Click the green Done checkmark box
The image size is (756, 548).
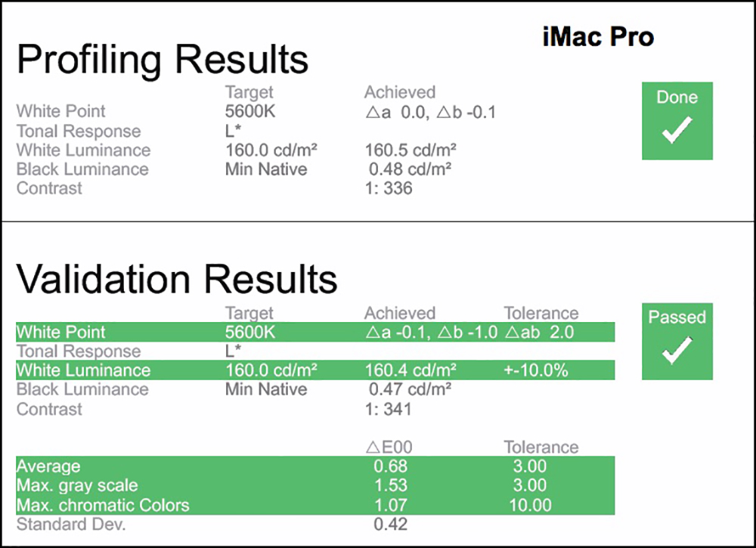pos(677,120)
